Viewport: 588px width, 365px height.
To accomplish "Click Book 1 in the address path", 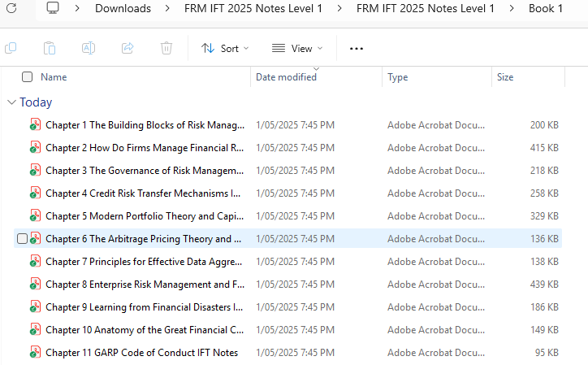I will [546, 8].
